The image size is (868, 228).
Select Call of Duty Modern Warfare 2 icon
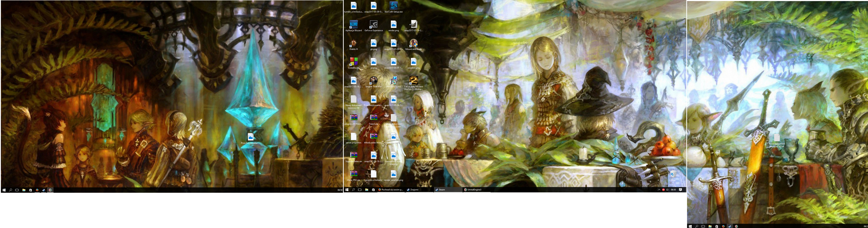click(413, 81)
